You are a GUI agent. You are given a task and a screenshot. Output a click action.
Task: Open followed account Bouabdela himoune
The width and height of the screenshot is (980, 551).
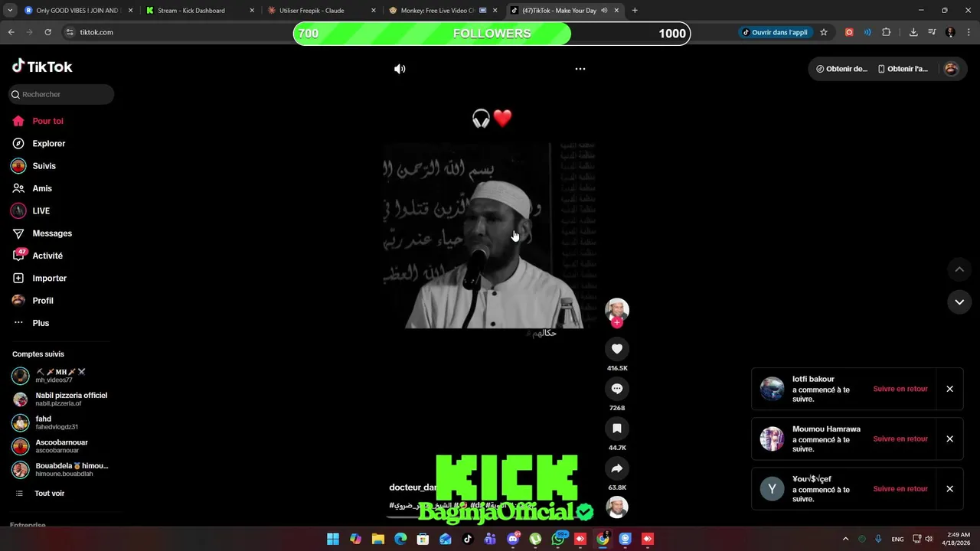coord(60,470)
